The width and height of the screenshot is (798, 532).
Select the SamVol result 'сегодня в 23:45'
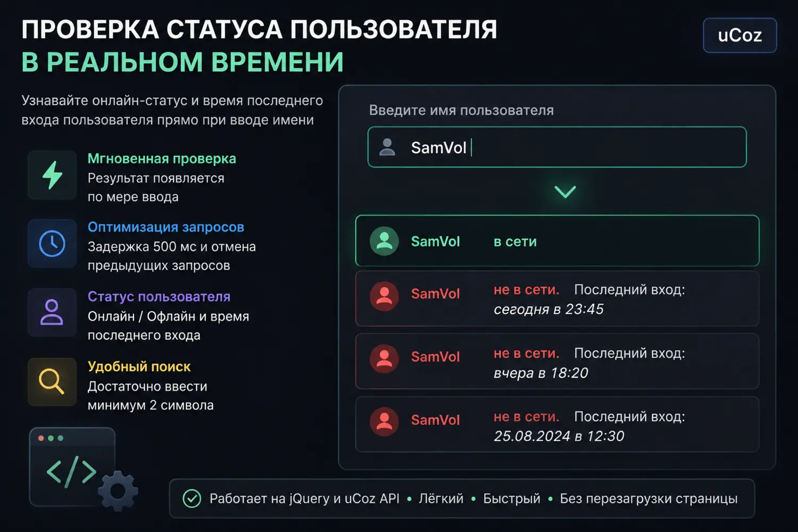coord(557,298)
